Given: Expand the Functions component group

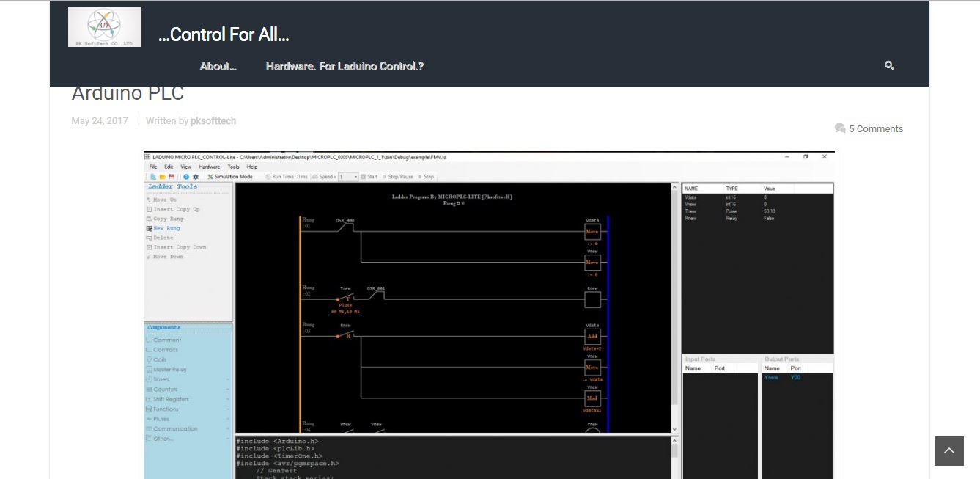Looking at the screenshot, I should point(187,409).
